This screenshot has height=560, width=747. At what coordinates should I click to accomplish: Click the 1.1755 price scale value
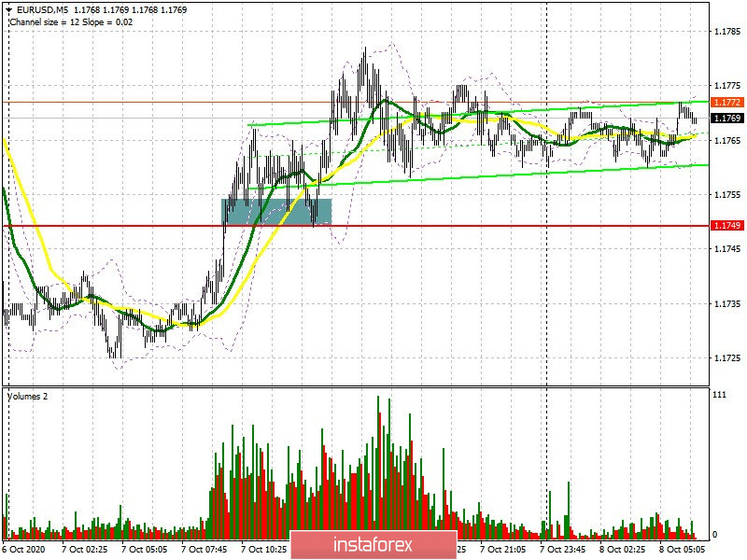tap(727, 195)
